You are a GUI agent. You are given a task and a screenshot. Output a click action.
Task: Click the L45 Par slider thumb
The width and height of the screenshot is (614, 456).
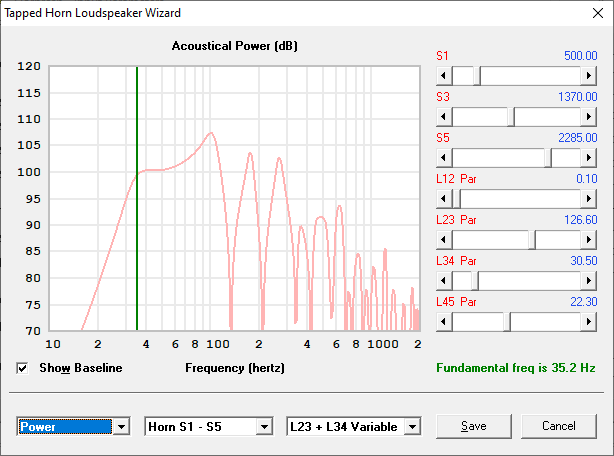[507, 322]
